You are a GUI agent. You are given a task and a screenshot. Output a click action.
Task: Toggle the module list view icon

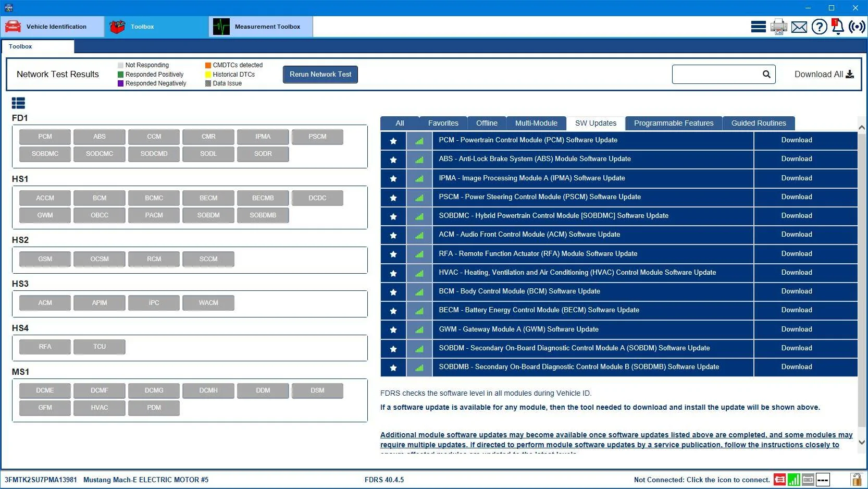[18, 103]
